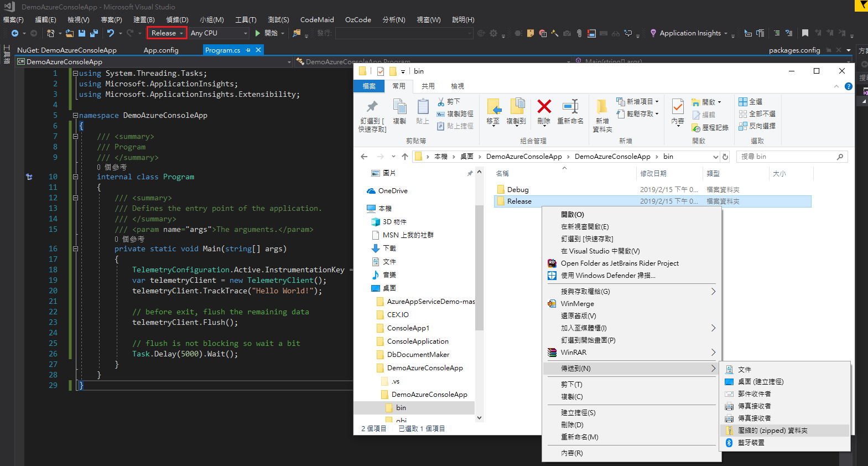Screen dimensions: 868x466
Task: Toggle the pin on Program.cs tab
Action: point(248,50)
